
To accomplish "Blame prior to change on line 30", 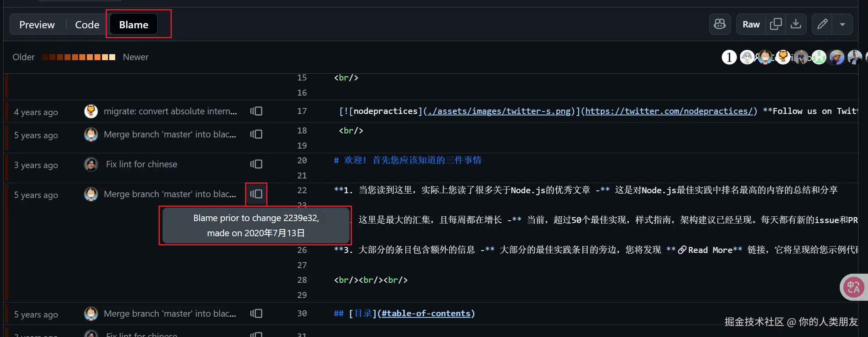I will pyautogui.click(x=256, y=313).
